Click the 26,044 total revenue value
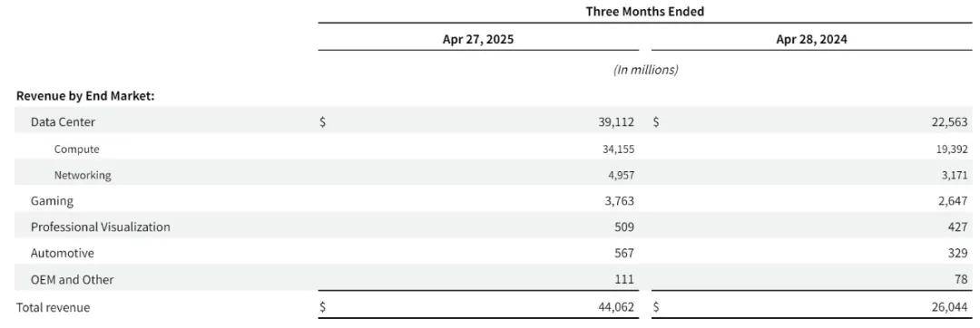 click(x=949, y=307)
